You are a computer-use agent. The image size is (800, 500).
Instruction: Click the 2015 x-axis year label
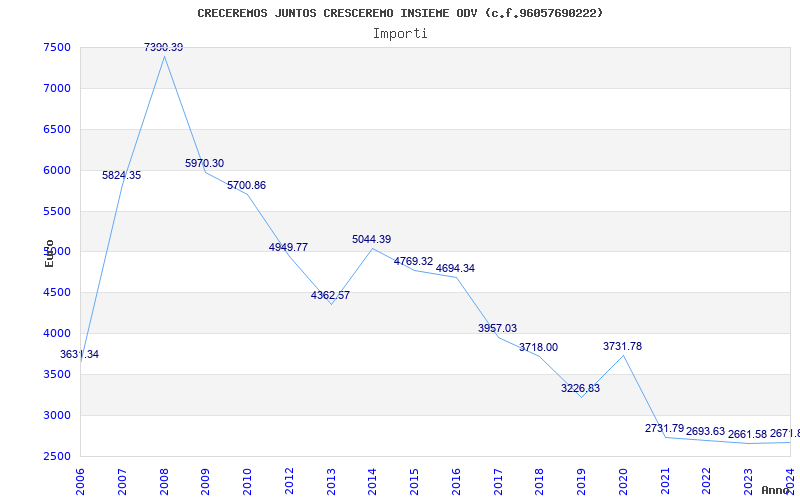[414, 482]
